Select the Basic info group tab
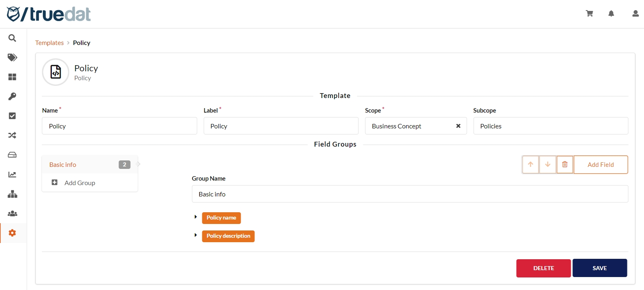This screenshot has height=290, width=644. [x=63, y=164]
